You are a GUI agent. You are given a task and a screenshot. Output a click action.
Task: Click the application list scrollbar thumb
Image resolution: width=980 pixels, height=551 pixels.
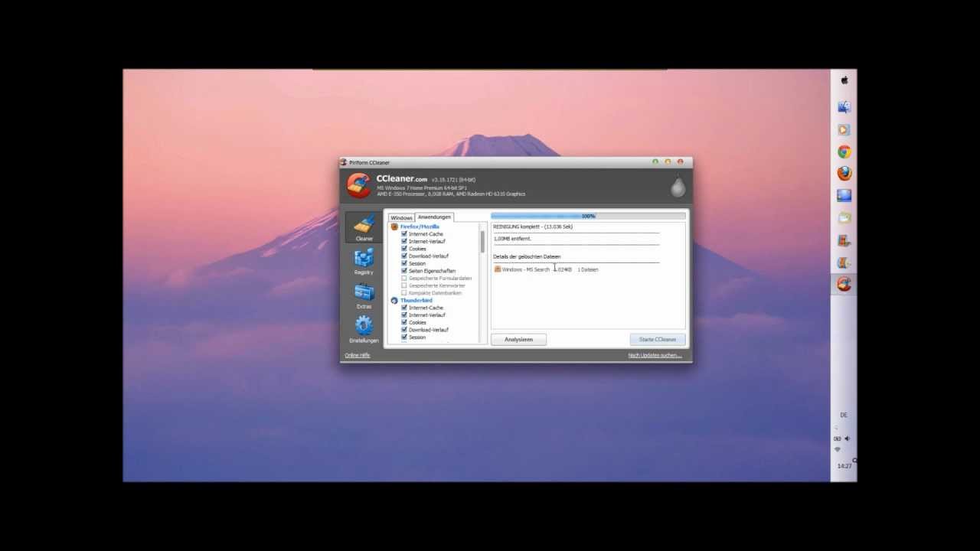482,242
